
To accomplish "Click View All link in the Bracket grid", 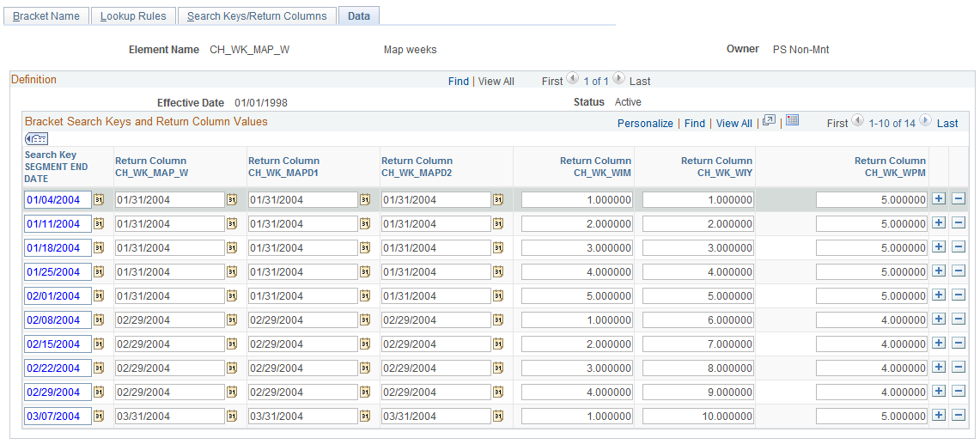I will point(734,124).
